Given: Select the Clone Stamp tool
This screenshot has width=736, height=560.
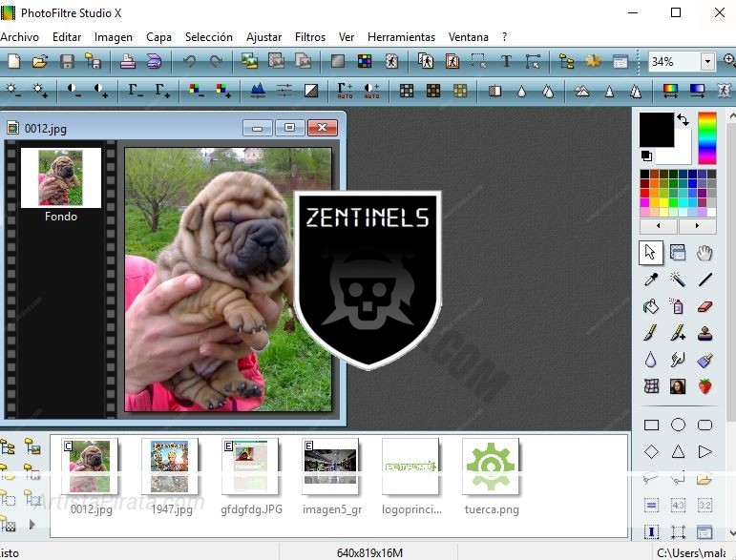Looking at the screenshot, I should click(705, 334).
